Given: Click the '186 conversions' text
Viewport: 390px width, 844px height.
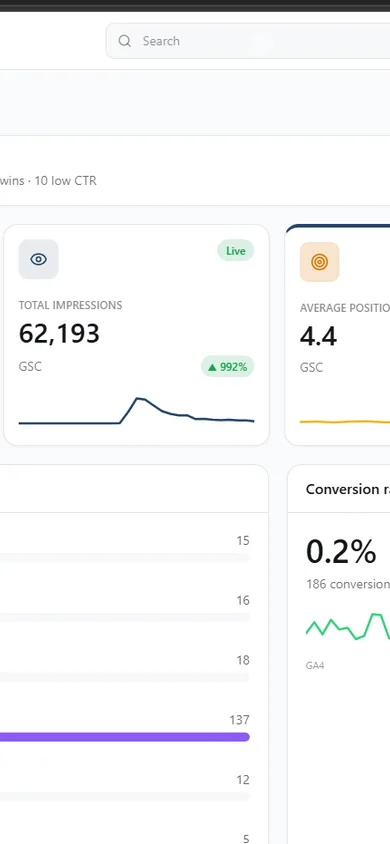Looking at the screenshot, I should 348,584.
